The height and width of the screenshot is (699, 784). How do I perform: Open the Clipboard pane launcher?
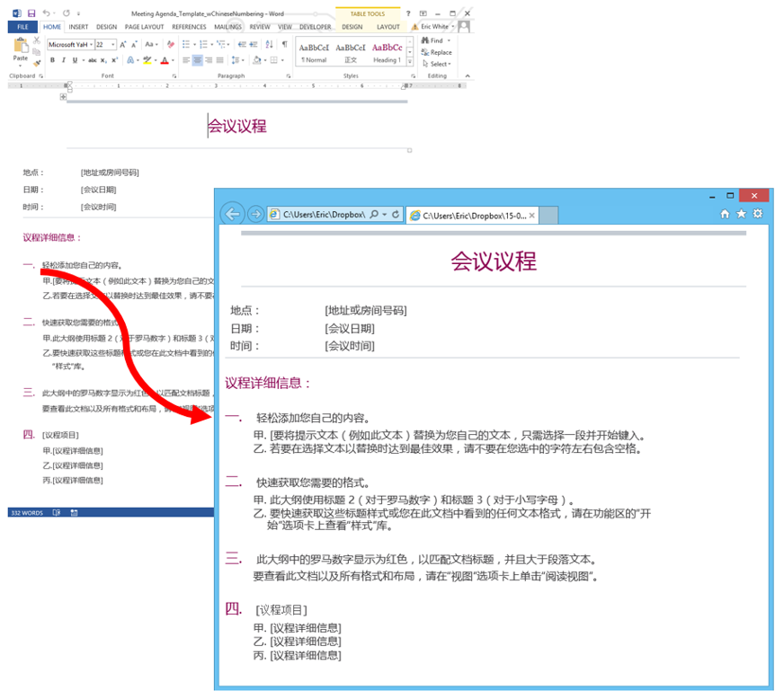(x=41, y=76)
